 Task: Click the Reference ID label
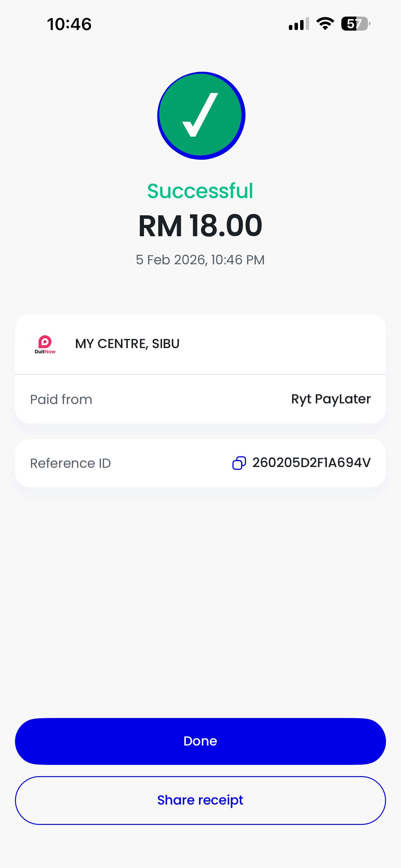coord(70,463)
